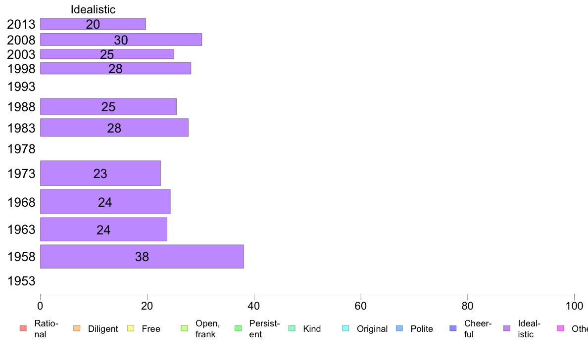Screen dimensions: 588x364
Task: Click the Open, frank legend swatch
Action: tap(184, 328)
